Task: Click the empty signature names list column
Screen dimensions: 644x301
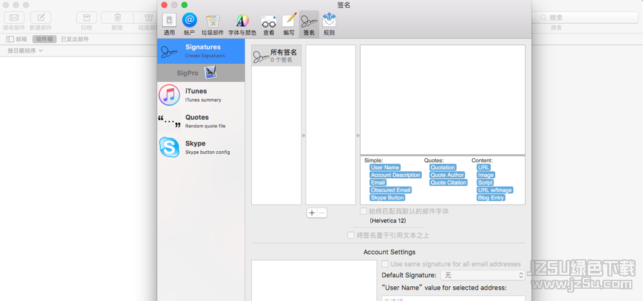Action: [x=330, y=125]
